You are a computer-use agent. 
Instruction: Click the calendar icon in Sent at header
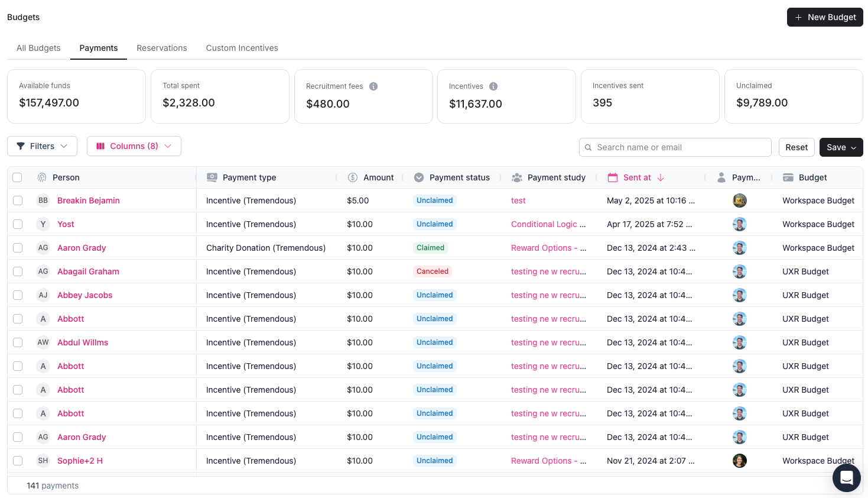click(613, 177)
